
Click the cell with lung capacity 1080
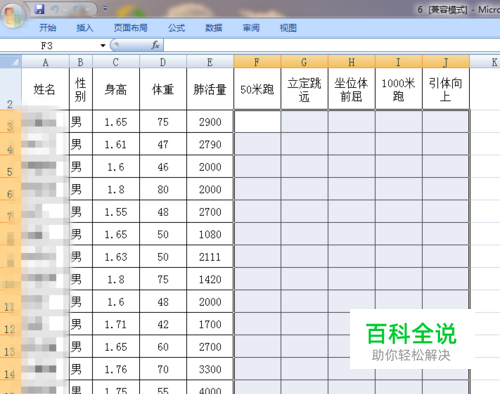[x=210, y=234]
